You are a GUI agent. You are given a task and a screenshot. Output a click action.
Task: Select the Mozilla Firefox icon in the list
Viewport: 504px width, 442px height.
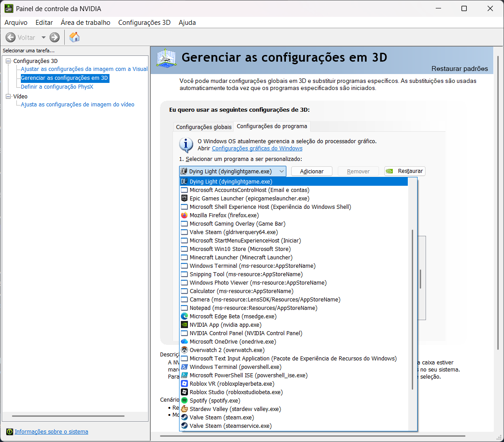[x=184, y=215]
